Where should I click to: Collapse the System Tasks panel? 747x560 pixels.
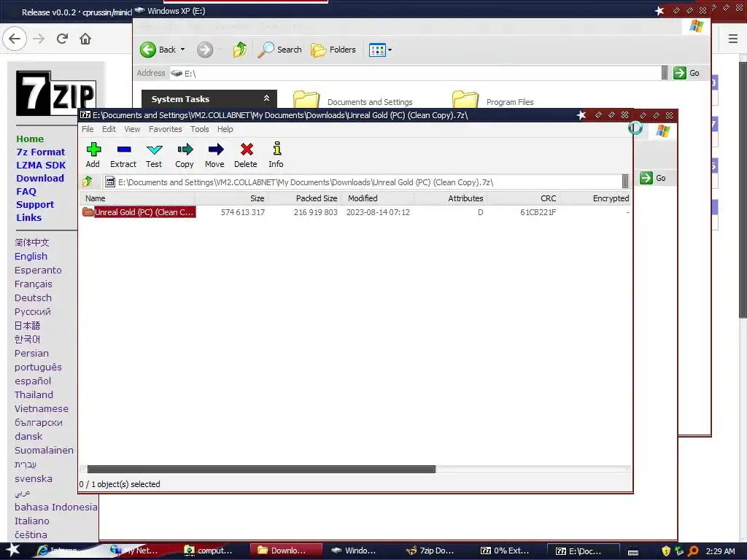(x=267, y=98)
